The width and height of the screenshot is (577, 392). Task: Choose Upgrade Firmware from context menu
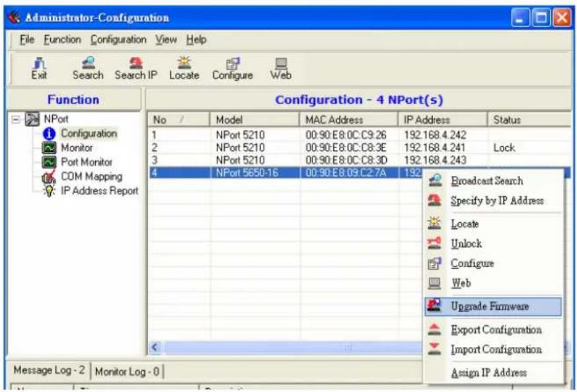(494, 306)
